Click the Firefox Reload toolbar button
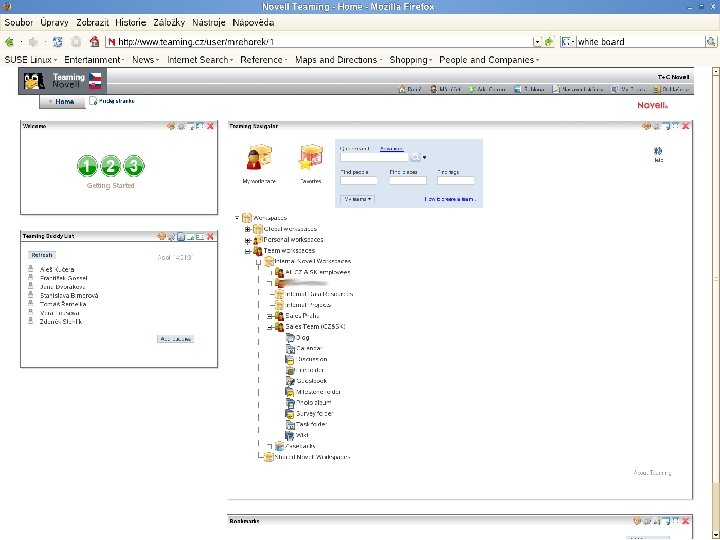The width and height of the screenshot is (720, 540). point(57,42)
